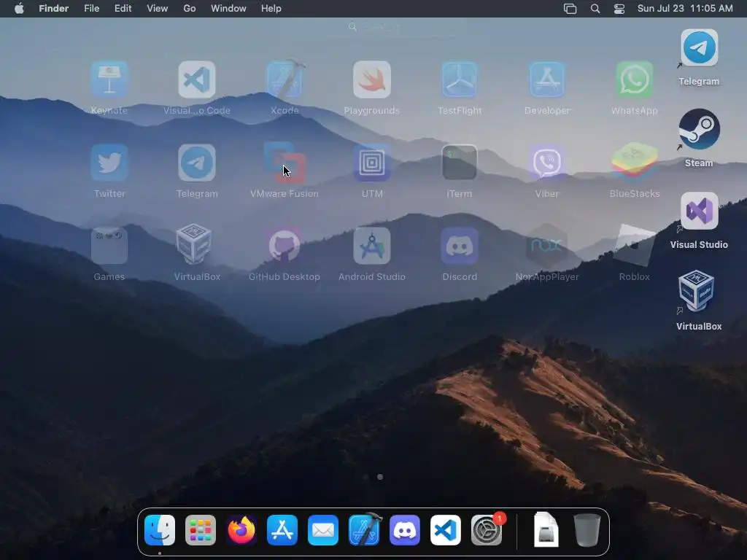Viewport: 747px width, 560px height.
Task: Open Telegram desktop shortcut
Action: coord(700,47)
